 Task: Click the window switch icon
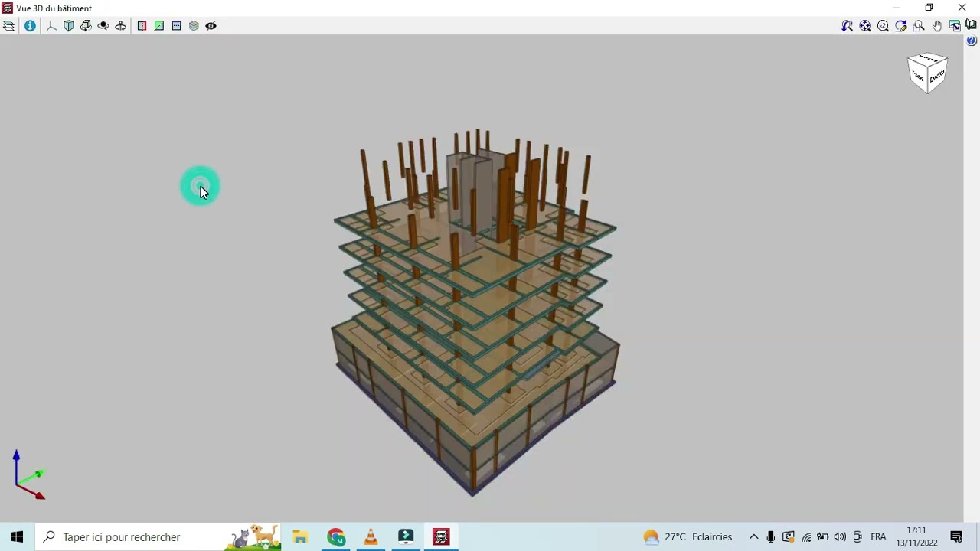955,26
